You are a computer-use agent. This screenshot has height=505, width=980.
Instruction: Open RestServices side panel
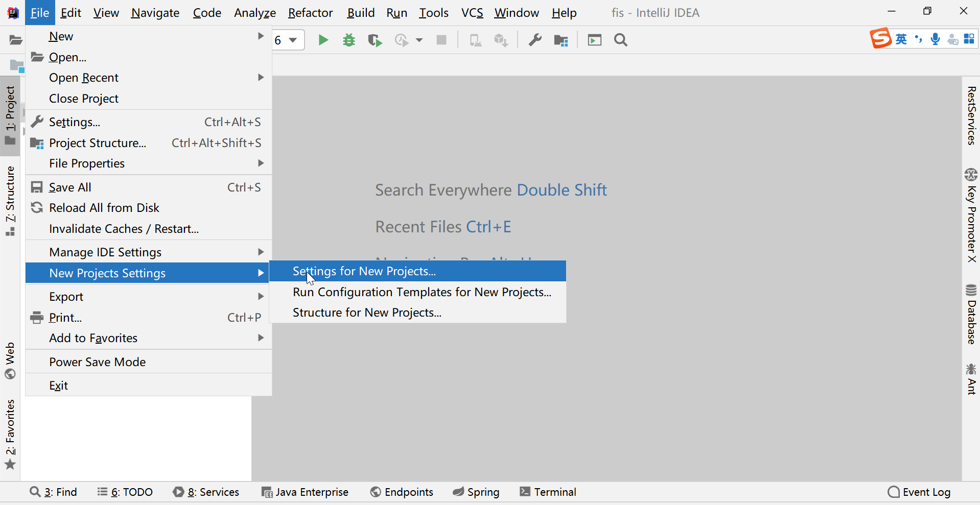(x=971, y=116)
